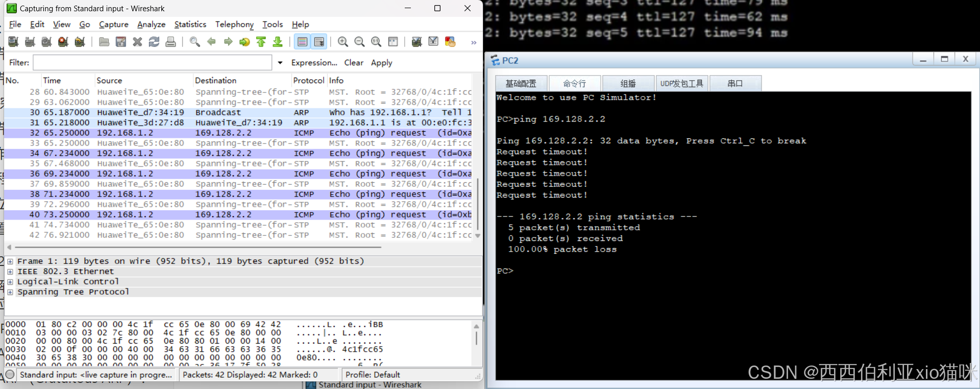Open the Capture menu
This screenshot has height=389, width=980.
pyautogui.click(x=114, y=25)
